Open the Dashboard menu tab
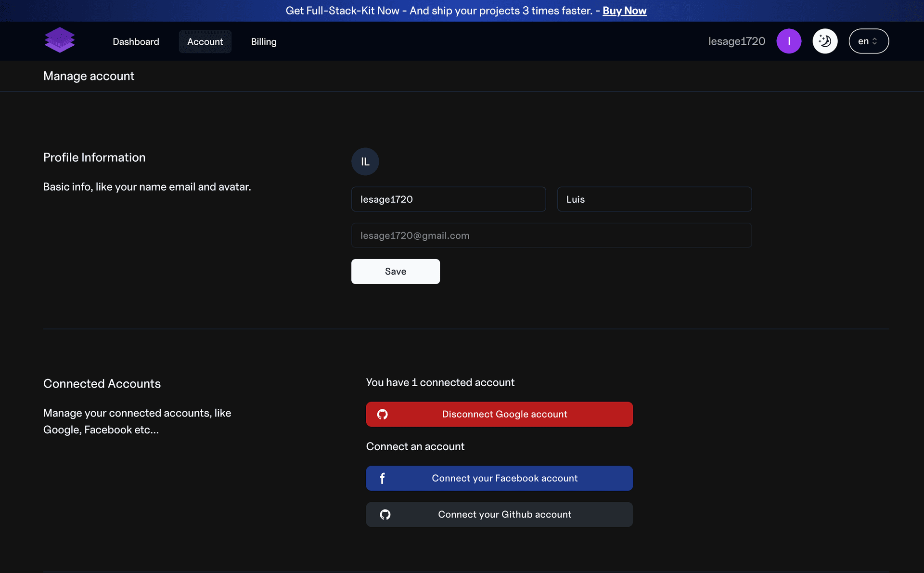924x573 pixels. (x=136, y=41)
